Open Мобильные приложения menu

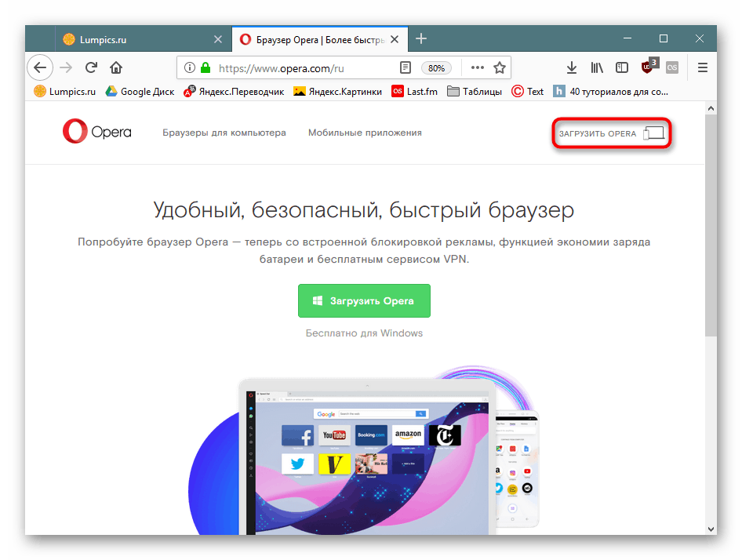pyautogui.click(x=365, y=133)
